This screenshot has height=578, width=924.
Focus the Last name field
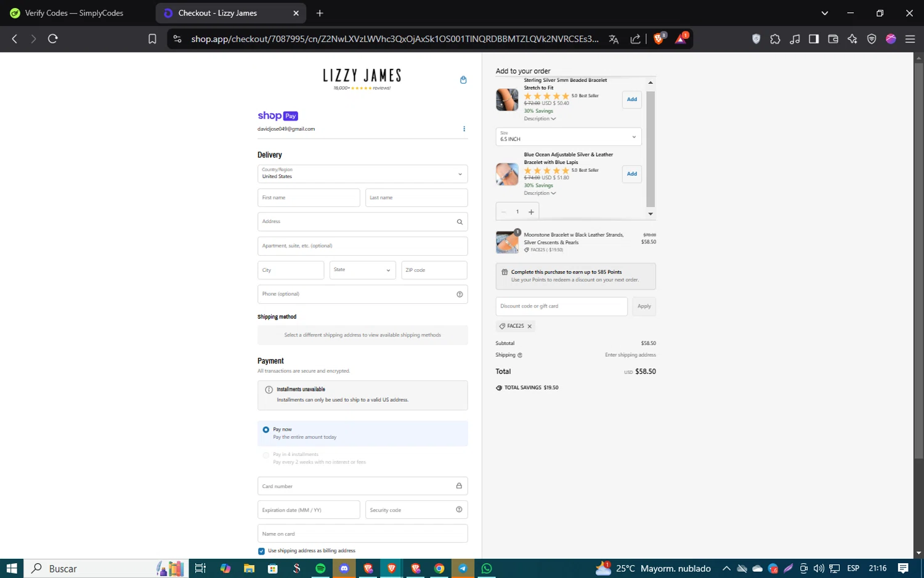pyautogui.click(x=416, y=198)
